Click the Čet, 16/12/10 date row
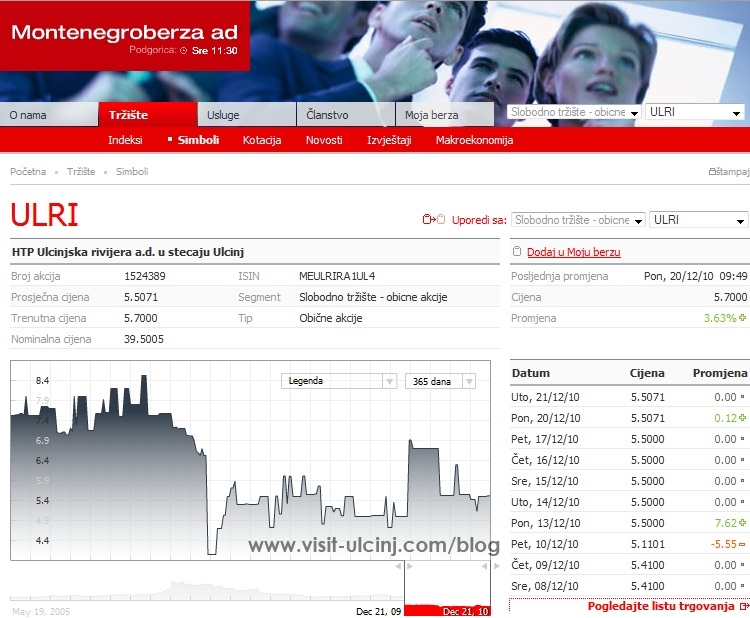Viewport: 750px width, 618px height. tap(629, 460)
